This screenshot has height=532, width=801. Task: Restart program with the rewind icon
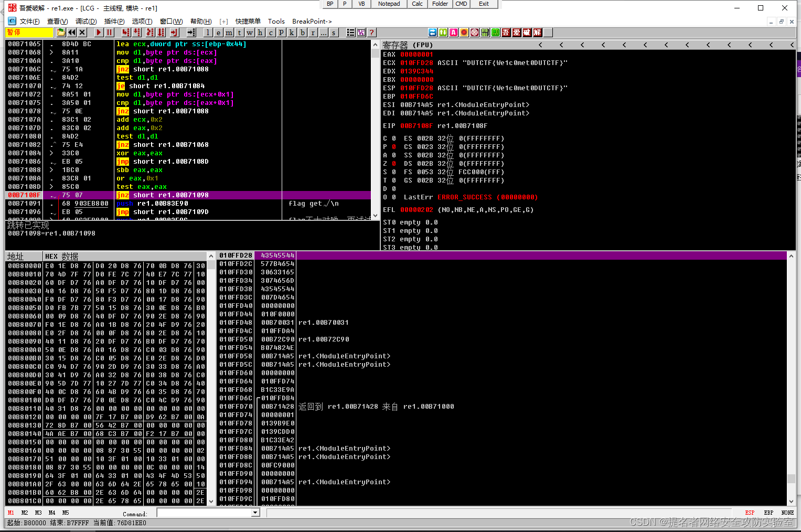click(72, 33)
